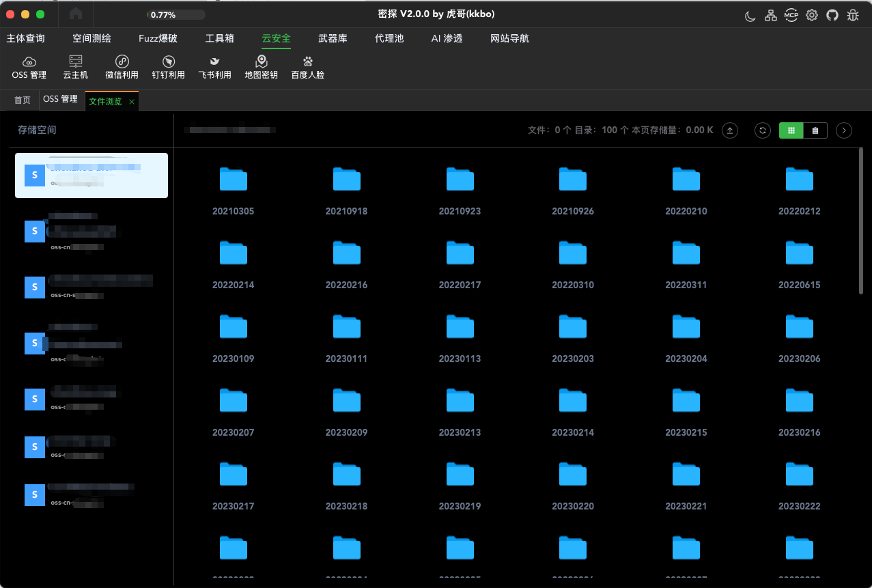Refresh the file list
The image size is (872, 588).
[763, 130]
